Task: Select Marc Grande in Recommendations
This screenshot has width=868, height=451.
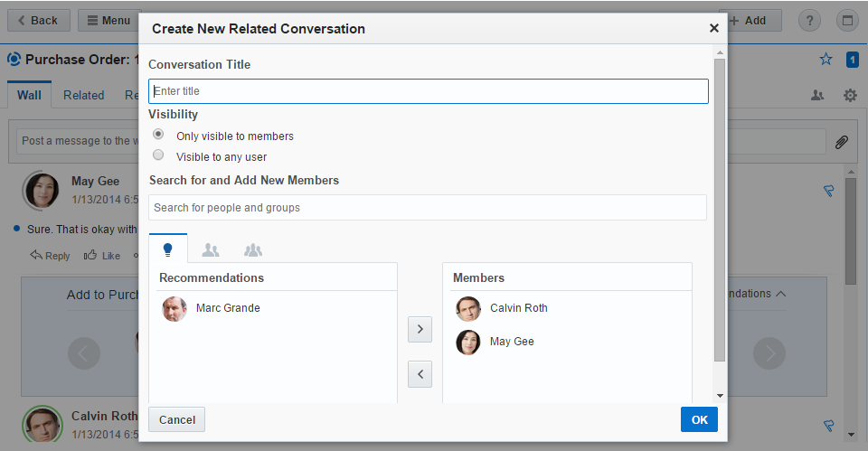Action: [227, 308]
